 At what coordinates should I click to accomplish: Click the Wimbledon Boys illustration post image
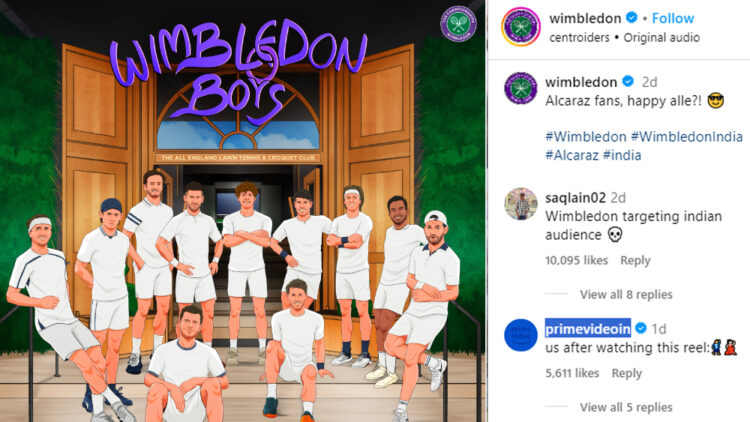pos(243,211)
